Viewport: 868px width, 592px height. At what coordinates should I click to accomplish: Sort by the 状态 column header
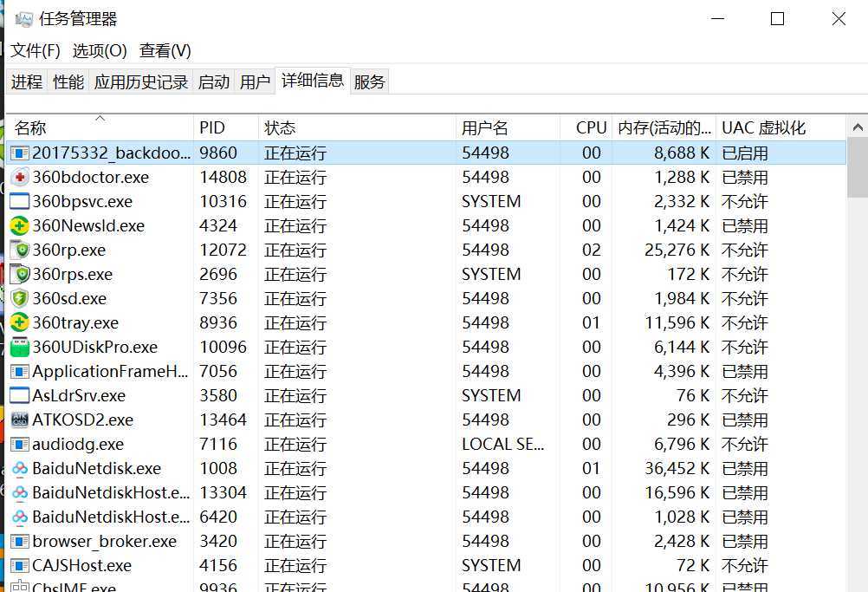click(357, 128)
